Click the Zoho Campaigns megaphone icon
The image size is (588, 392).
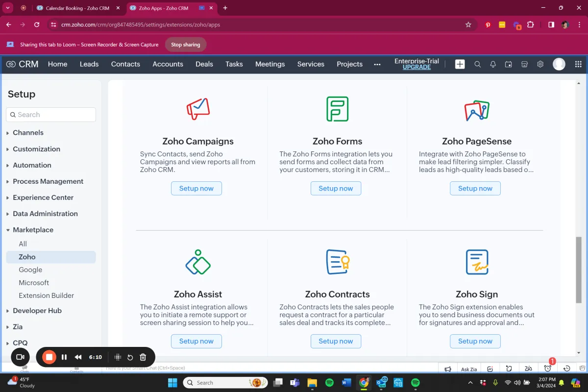point(198,109)
